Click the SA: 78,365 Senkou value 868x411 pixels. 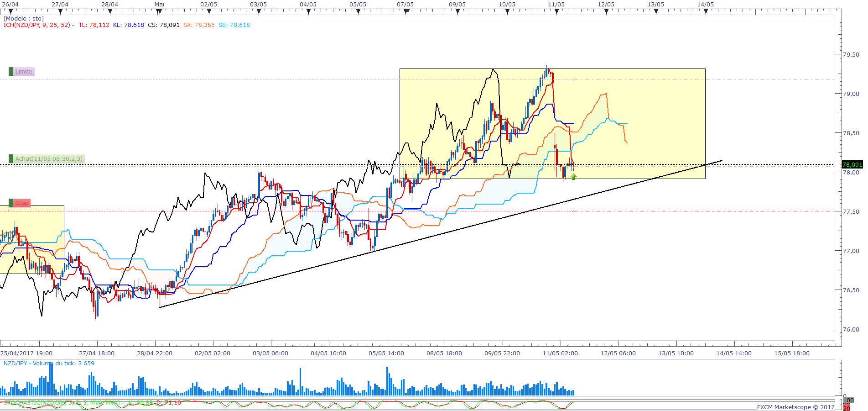point(199,25)
